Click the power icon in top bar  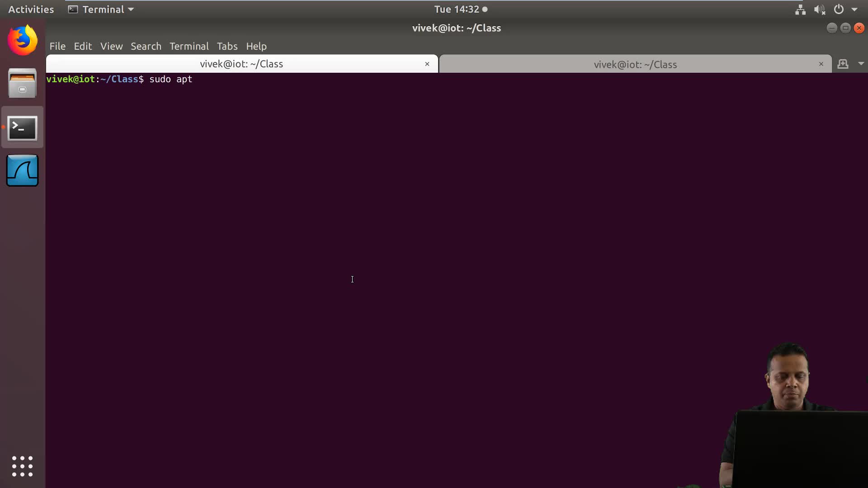coord(839,9)
